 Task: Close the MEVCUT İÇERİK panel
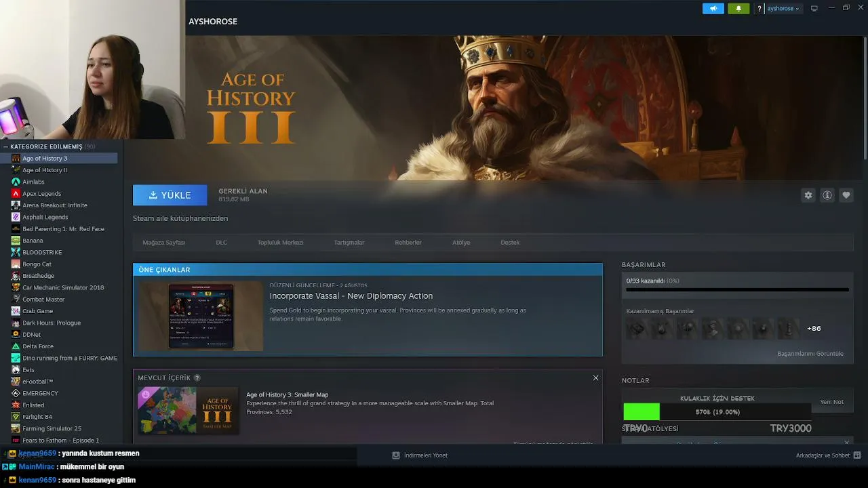[596, 378]
